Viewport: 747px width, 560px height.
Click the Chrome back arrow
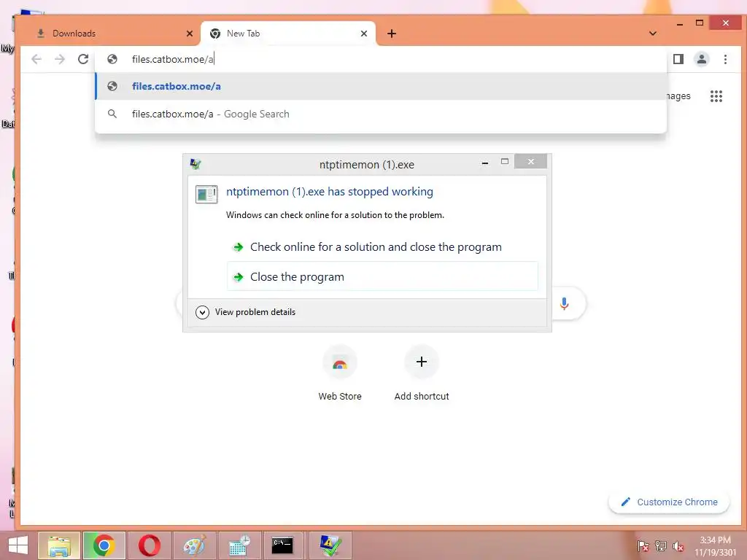36,59
